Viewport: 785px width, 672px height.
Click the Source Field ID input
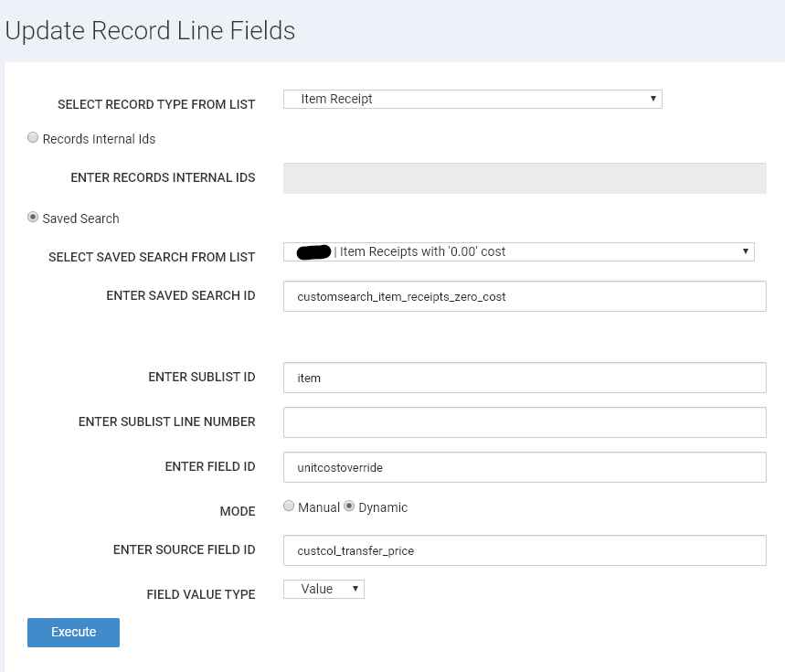[525, 549]
